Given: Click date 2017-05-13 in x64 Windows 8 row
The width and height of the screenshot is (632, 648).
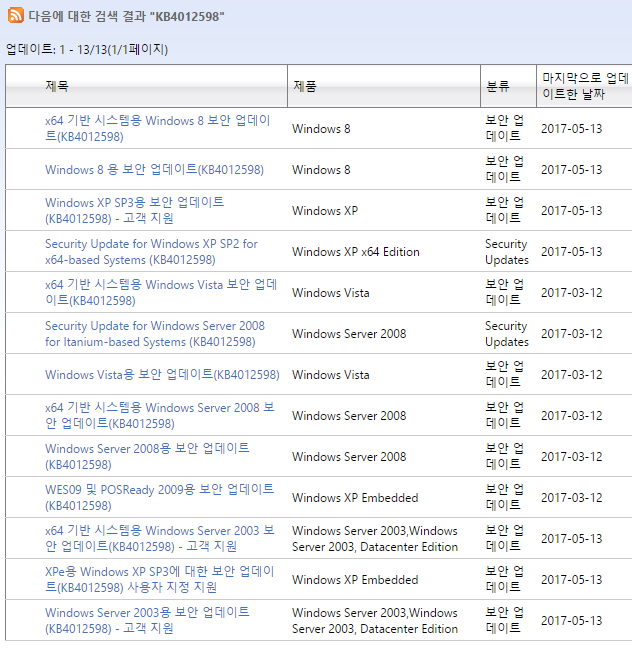Looking at the screenshot, I should [x=572, y=129].
